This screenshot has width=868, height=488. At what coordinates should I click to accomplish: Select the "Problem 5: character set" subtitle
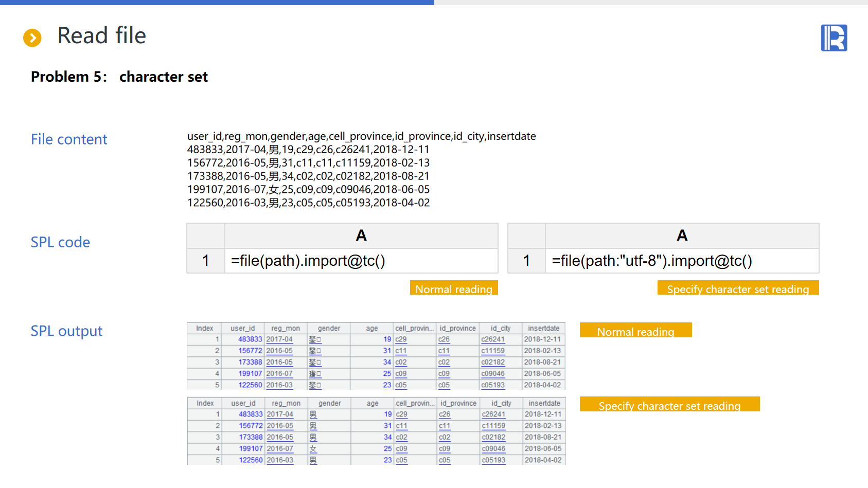(x=119, y=77)
